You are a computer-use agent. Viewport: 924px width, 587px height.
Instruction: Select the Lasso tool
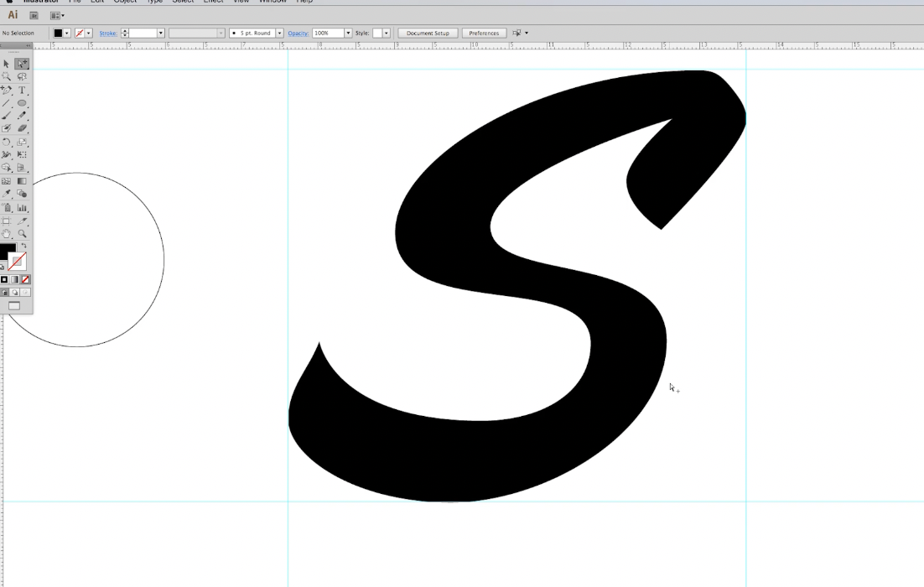coord(23,76)
